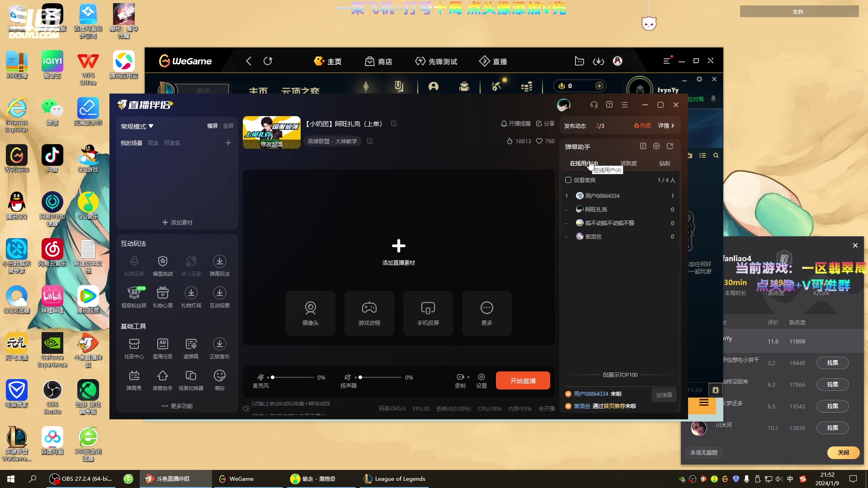The image size is (868, 488).
Task: Open 设置 stream settings
Action: [x=481, y=381]
